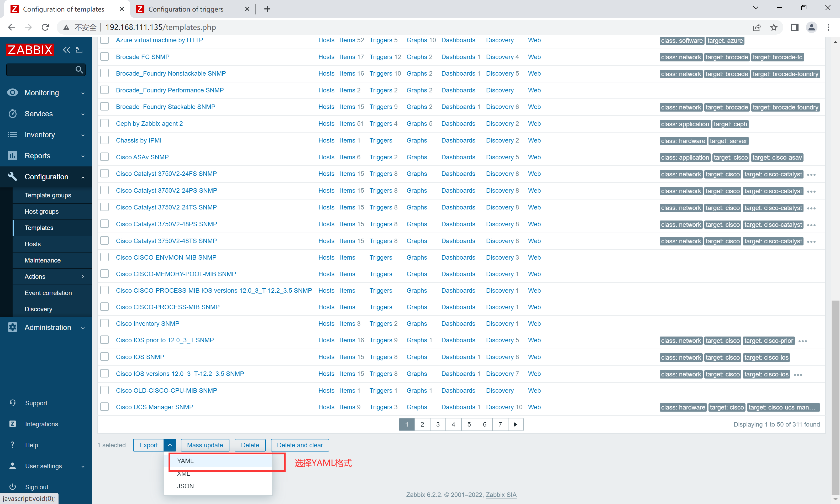
Task: Click the Delete button
Action: coord(250,445)
